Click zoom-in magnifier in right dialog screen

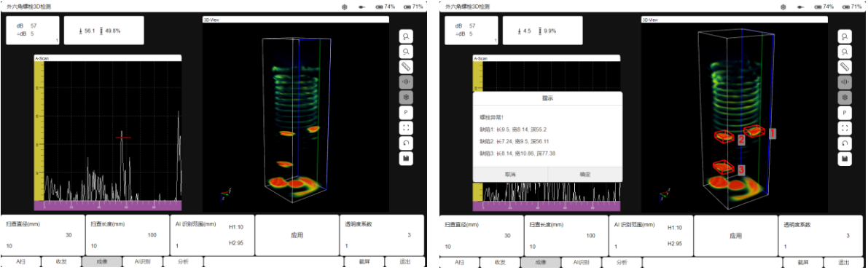pos(845,36)
